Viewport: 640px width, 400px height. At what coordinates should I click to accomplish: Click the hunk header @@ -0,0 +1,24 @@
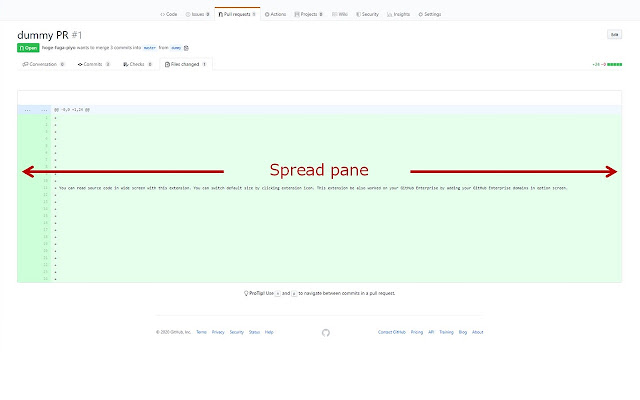click(x=72, y=110)
